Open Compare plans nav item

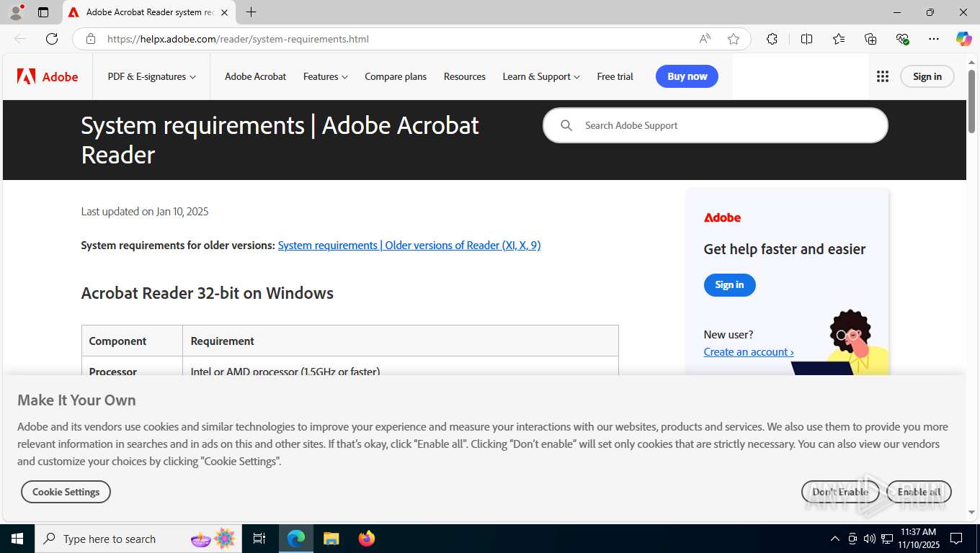[396, 76]
